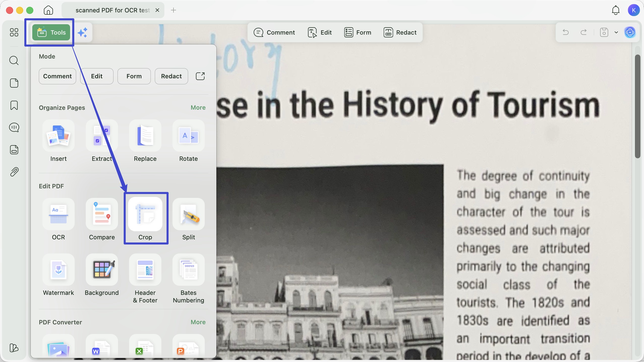Click the Undo arrow
The height and width of the screenshot is (362, 644).
point(566,32)
